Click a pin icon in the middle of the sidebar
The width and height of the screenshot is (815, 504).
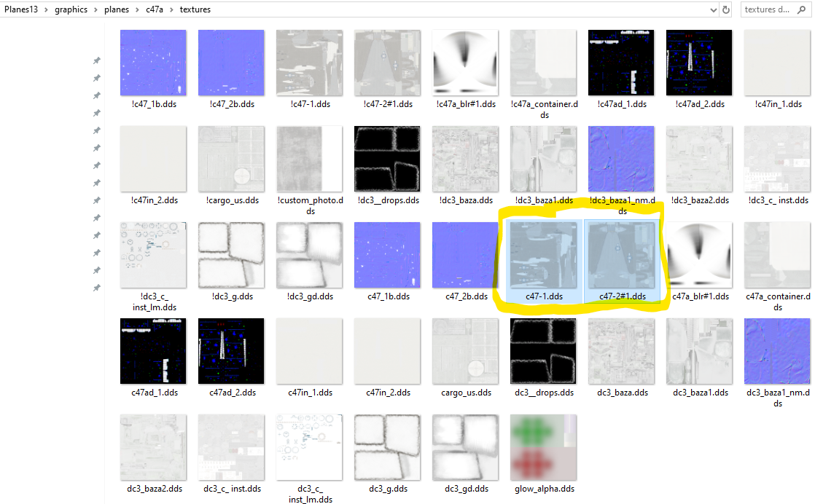pos(96,165)
